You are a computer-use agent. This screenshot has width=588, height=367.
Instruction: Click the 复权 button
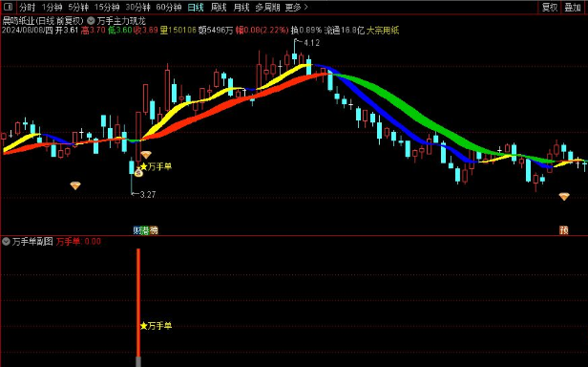550,7
